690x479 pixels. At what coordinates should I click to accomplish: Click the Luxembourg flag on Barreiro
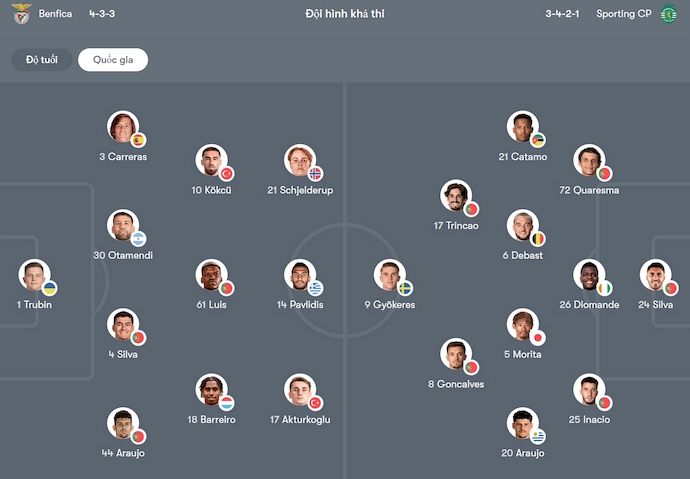tap(226, 403)
